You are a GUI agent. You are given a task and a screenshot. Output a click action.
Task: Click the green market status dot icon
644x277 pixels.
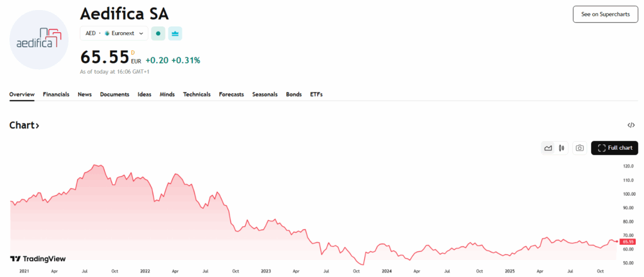pos(158,33)
